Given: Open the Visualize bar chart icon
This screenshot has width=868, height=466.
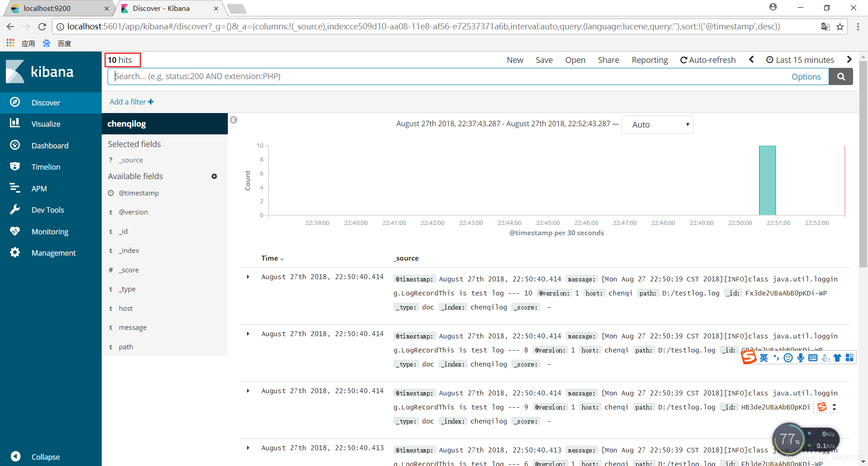Looking at the screenshot, I should [x=15, y=123].
